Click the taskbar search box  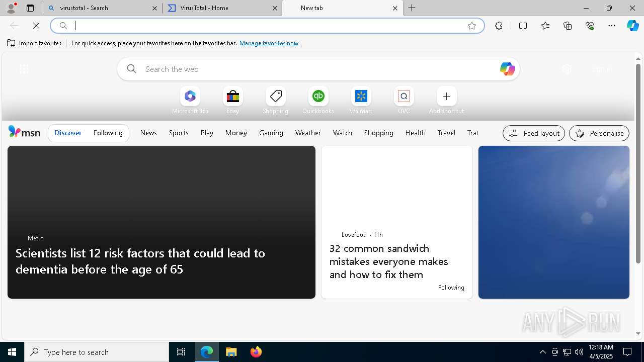(x=97, y=352)
